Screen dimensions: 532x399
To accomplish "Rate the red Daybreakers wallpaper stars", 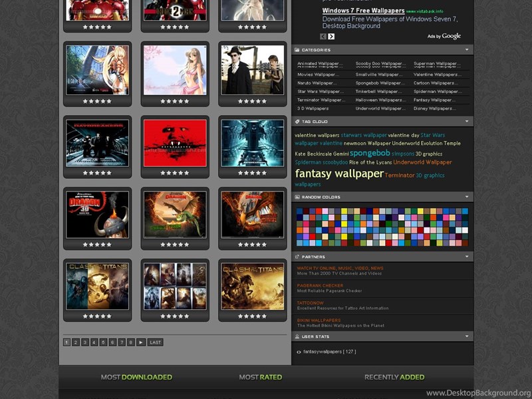I will [x=175, y=173].
